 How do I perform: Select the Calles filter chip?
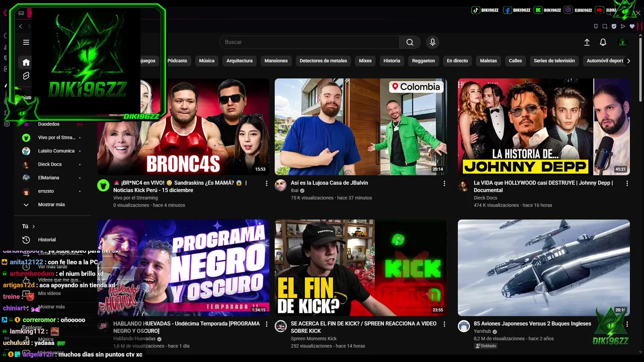516,61
